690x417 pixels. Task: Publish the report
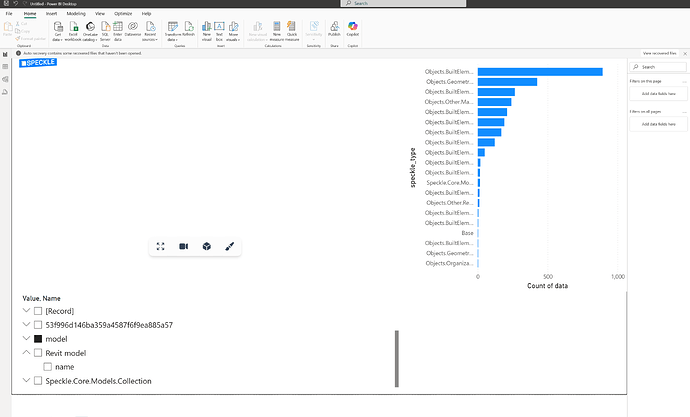334,29
